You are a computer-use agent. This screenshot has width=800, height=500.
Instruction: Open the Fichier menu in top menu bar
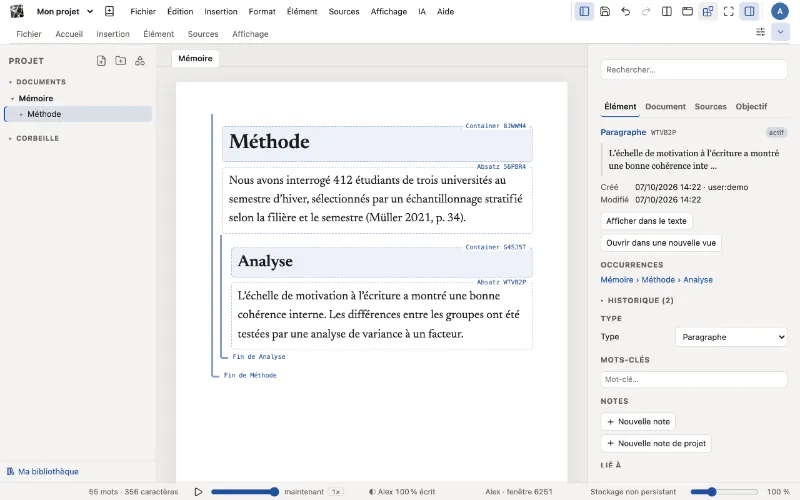(143, 11)
